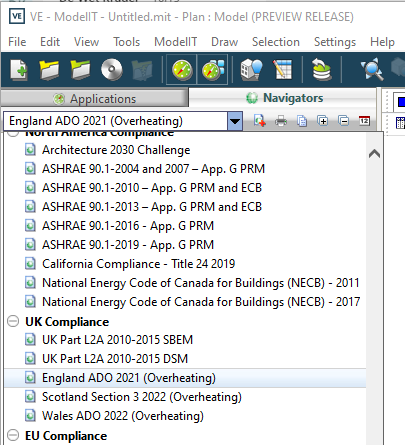
Task: Create a new project with New icon
Action: (x=19, y=70)
